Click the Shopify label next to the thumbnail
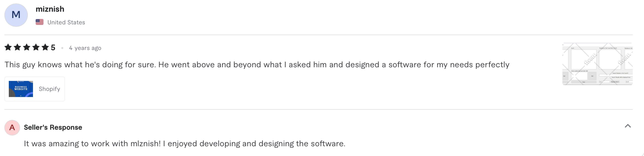Screen dimensions: 644x156 (49, 89)
